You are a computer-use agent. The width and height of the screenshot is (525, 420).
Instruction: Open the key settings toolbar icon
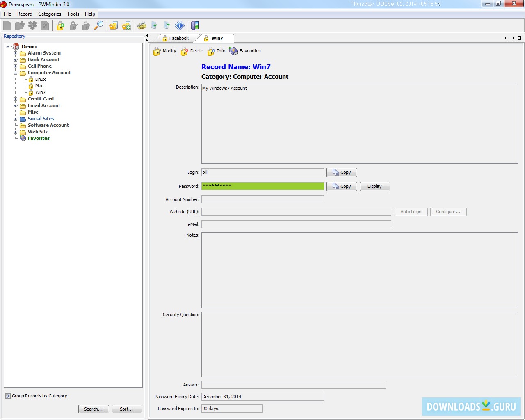coord(142,26)
